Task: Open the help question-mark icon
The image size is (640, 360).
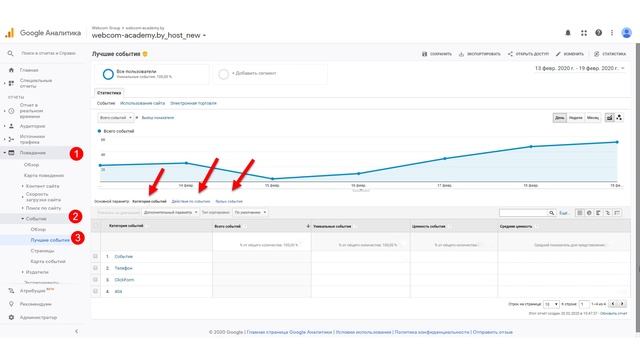Action: (x=598, y=33)
